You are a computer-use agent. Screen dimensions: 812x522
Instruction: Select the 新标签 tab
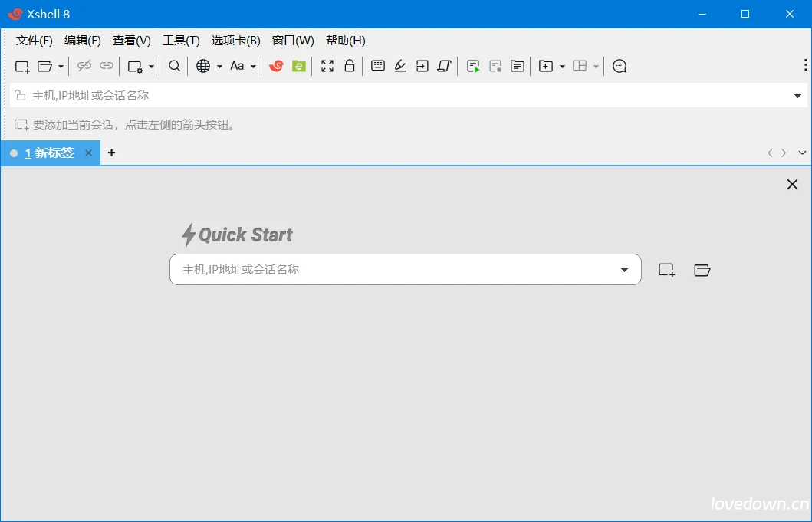pyautogui.click(x=49, y=153)
